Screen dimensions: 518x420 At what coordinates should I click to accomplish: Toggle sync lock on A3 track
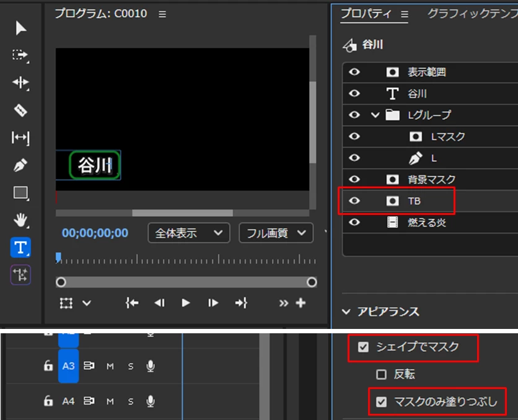(89, 365)
